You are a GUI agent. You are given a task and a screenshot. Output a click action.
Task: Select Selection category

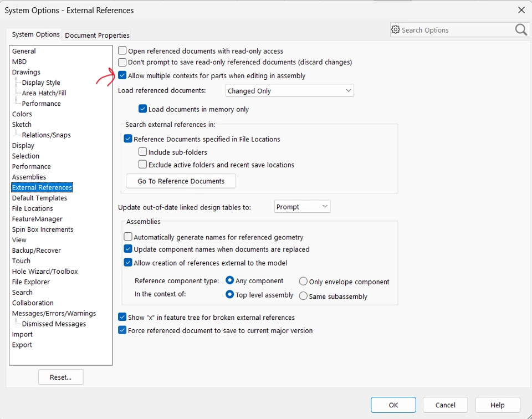click(26, 156)
